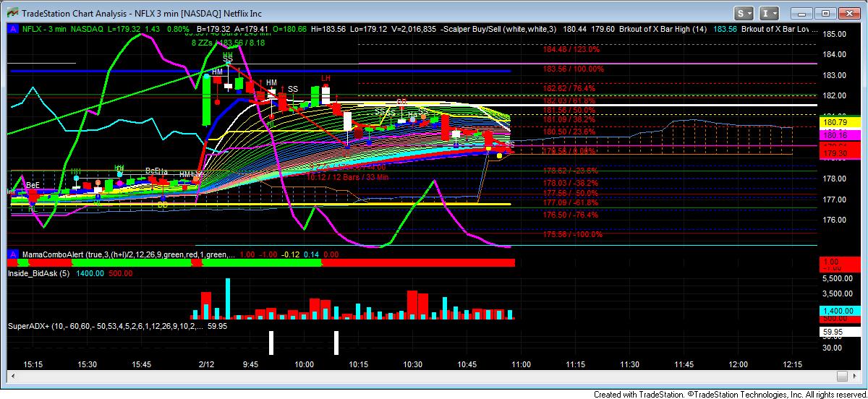Click the '12:15' time axis label
This screenshot has width=868, height=399.
coord(792,364)
